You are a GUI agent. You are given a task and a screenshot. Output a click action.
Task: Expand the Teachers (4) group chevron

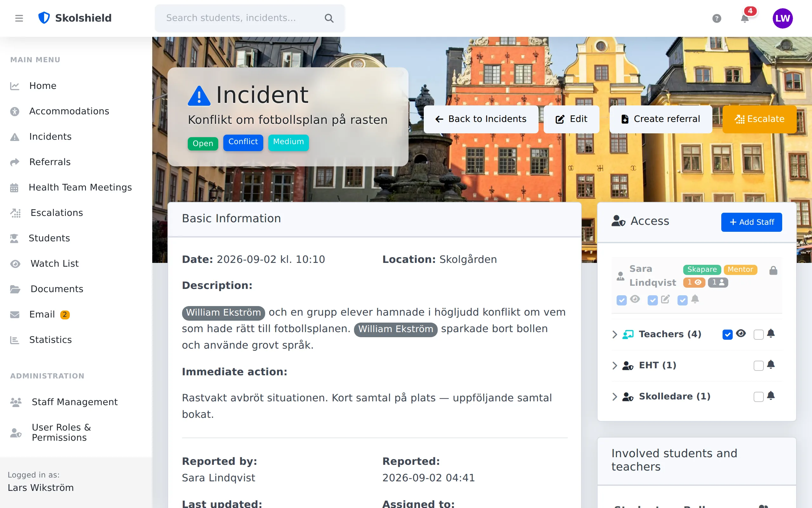[614, 335]
